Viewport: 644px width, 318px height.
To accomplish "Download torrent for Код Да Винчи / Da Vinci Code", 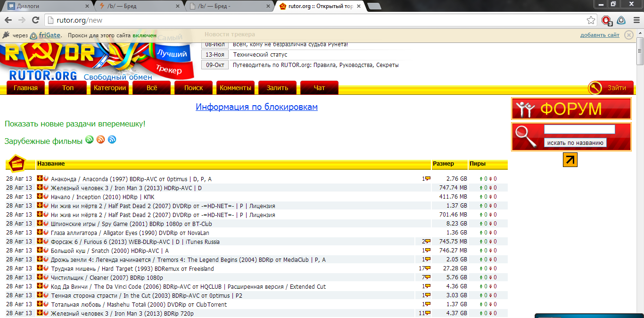I will [x=40, y=286].
